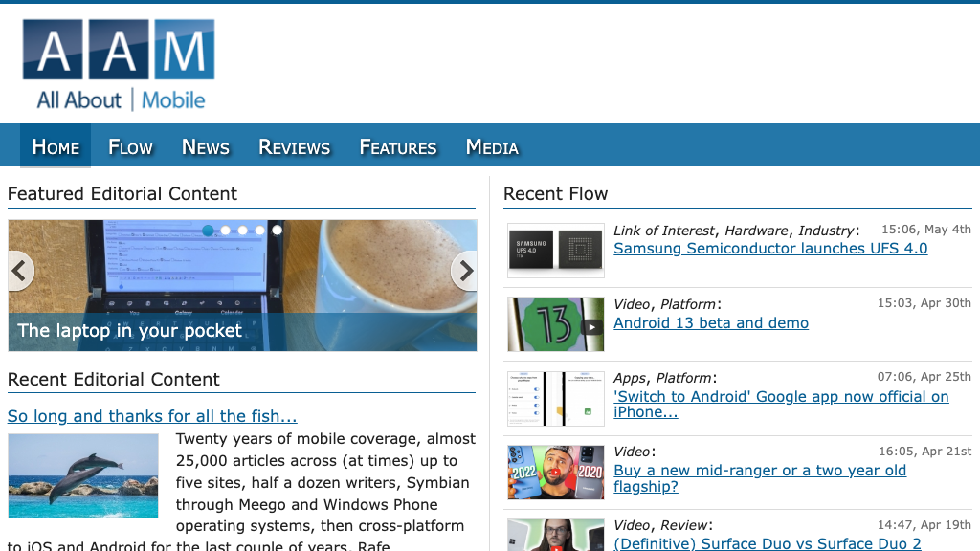Open the Flow navigation tab
Screen dimensions: 980x551
pos(130,146)
